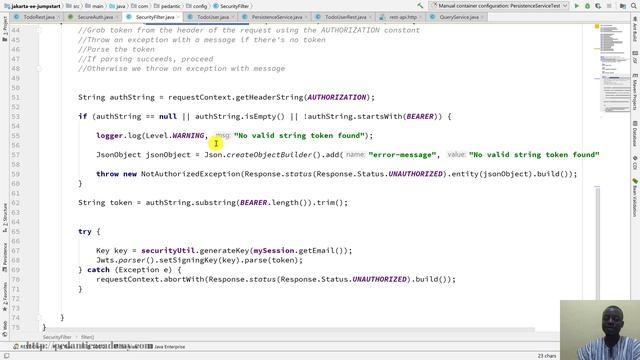The width and height of the screenshot is (640, 360).
Task: Open the Project tool window
Action: [4, 29]
